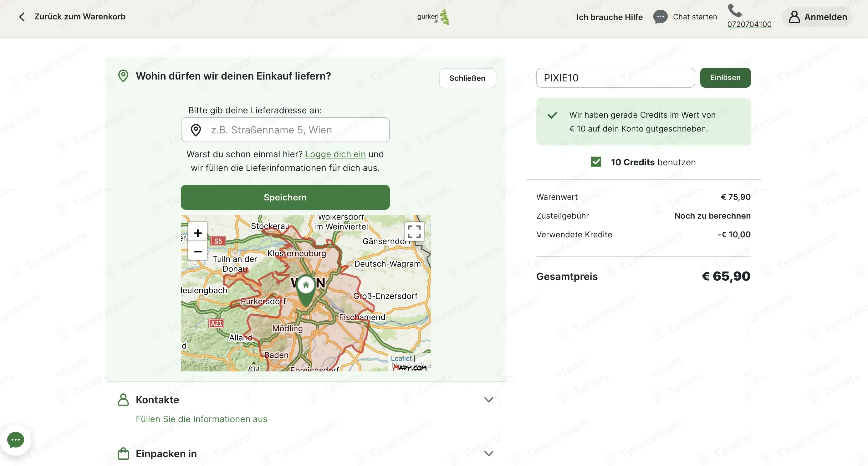The width and height of the screenshot is (868, 466).
Task: Zoom out on the map
Action: [197, 251]
